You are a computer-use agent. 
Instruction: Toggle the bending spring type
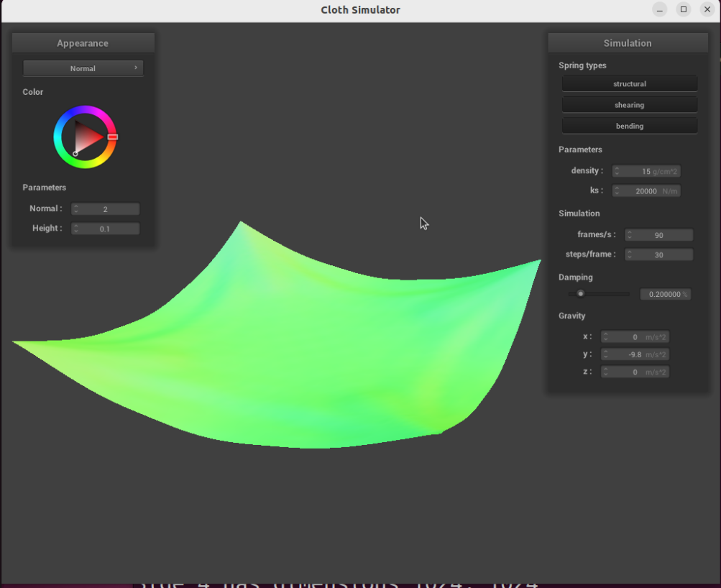(630, 126)
